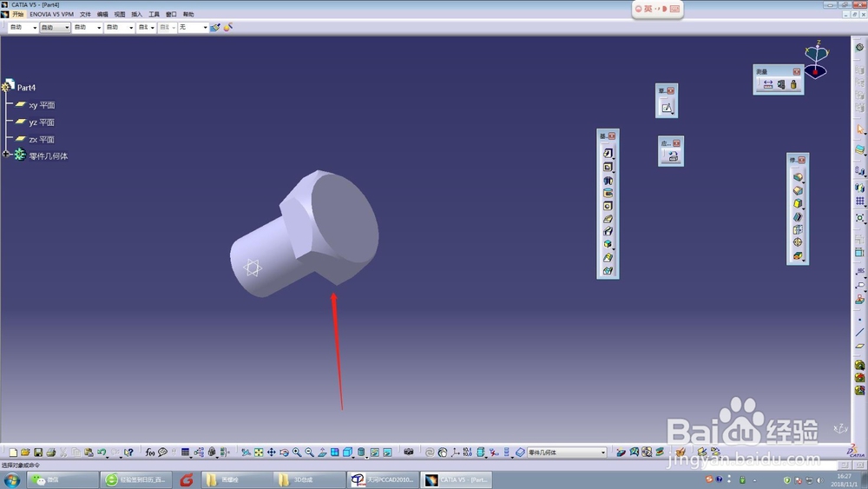Open the ENOVIA V5 VPM menu
This screenshot has width=868, height=489.
pos(51,15)
